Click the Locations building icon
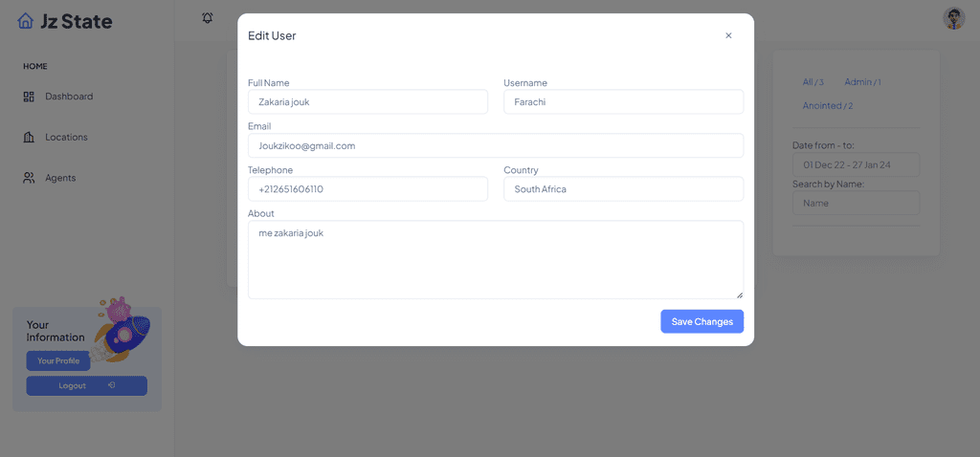The width and height of the screenshot is (980, 457). pyautogui.click(x=29, y=138)
